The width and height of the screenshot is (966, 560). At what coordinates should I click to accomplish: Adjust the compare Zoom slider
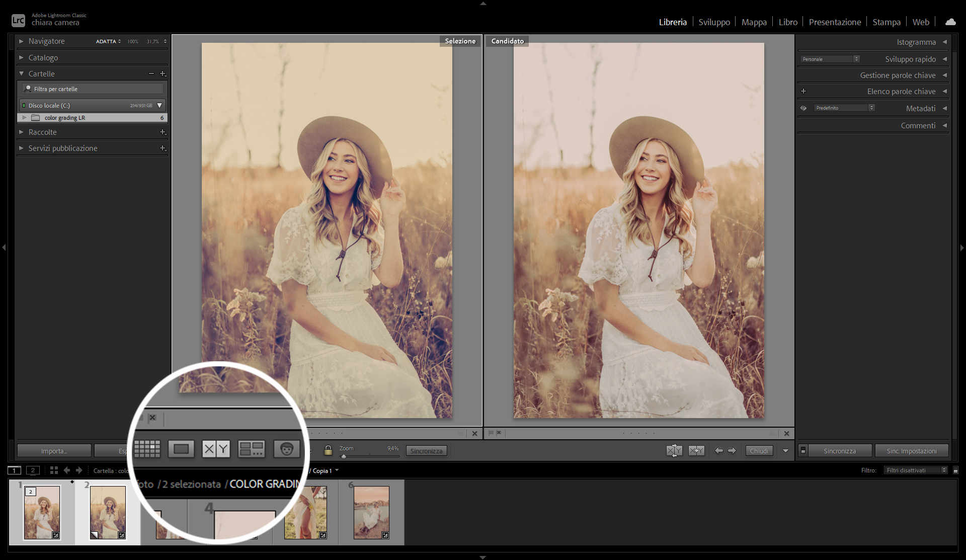click(x=344, y=456)
